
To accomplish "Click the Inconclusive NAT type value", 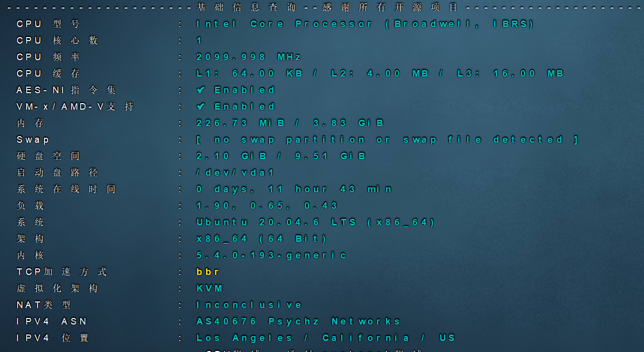I will [249, 305].
